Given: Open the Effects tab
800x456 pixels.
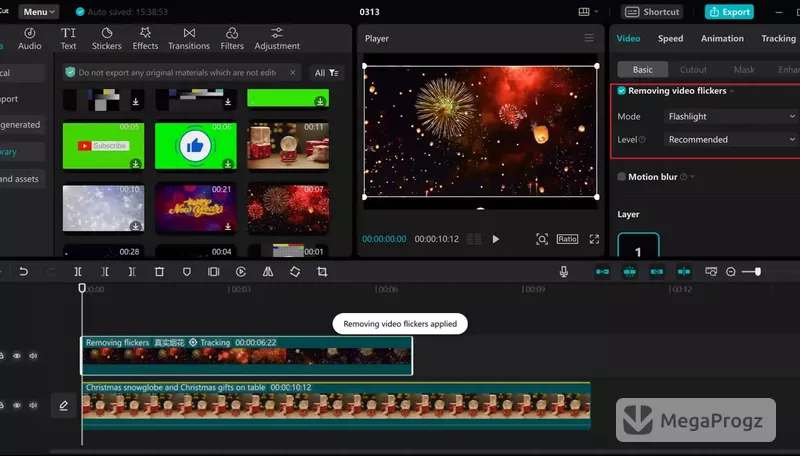Looking at the screenshot, I should tap(145, 39).
